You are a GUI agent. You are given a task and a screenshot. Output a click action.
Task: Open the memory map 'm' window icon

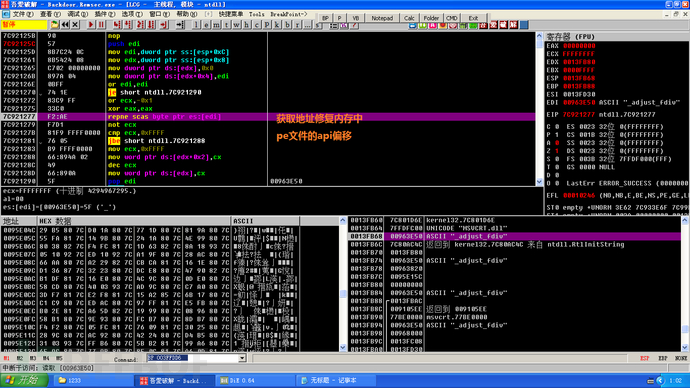(217, 25)
